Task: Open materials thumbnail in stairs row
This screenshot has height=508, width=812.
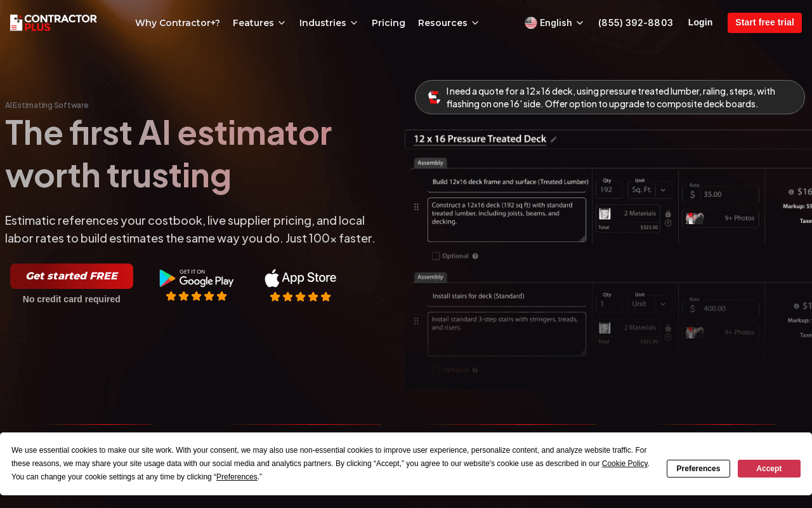Action: coord(605,328)
